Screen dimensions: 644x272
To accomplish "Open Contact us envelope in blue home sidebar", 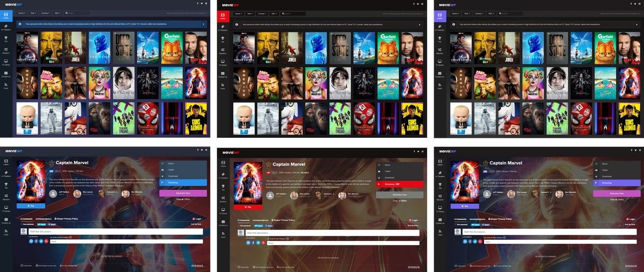I will [x=6, y=74].
